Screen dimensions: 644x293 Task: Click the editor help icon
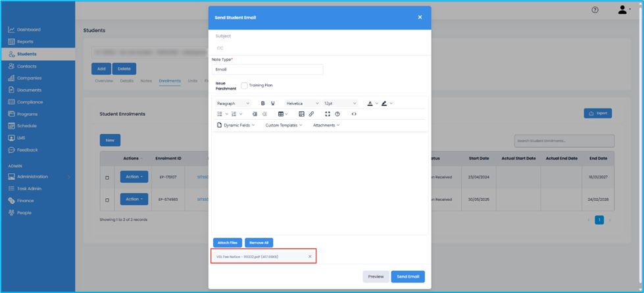337,114
